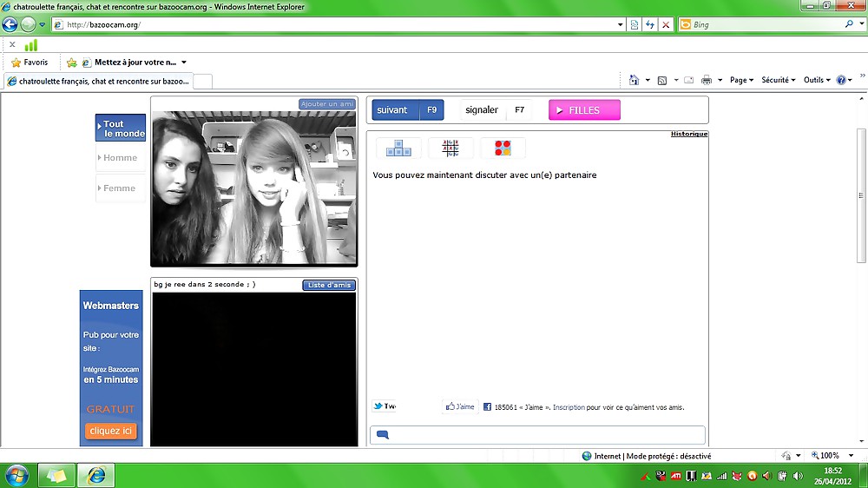
Task: Open the Historique link
Action: 688,134
